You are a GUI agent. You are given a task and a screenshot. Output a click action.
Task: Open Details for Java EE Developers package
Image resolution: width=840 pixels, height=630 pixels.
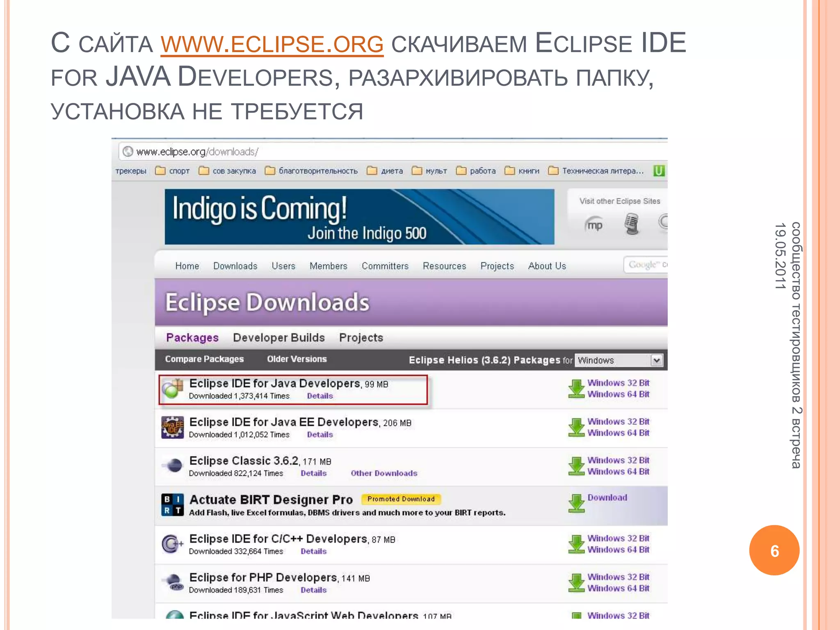point(320,434)
